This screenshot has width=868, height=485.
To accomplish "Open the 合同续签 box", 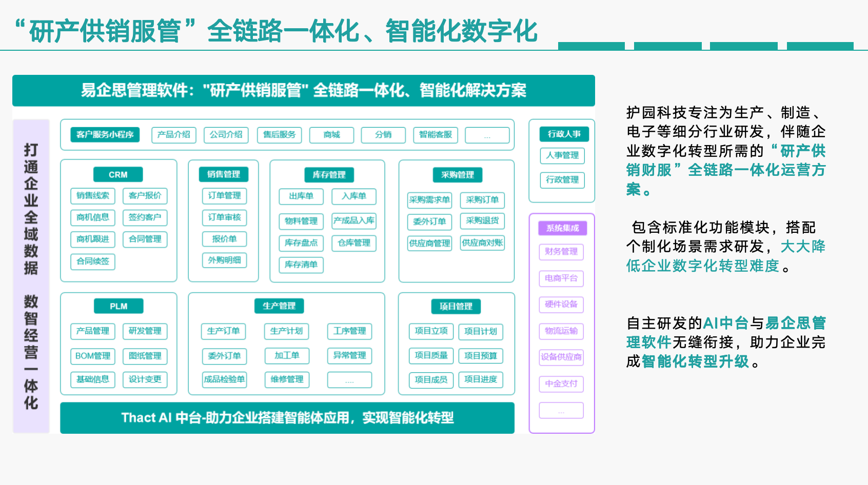I will (93, 261).
